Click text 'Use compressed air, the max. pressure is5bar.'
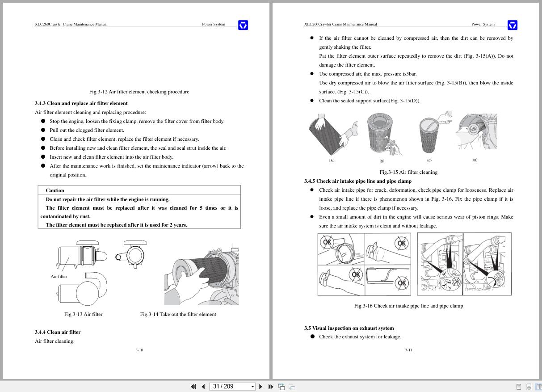The height and width of the screenshot is (392, 542). [x=367, y=74]
